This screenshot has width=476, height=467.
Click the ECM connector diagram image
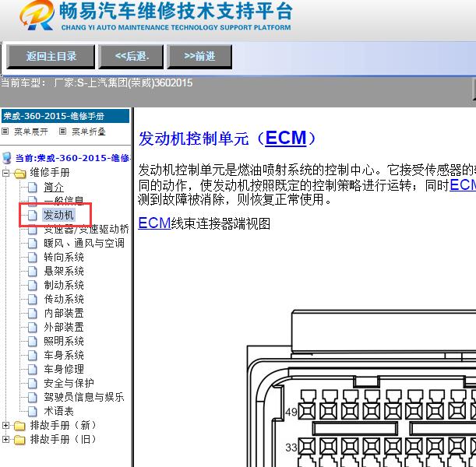361,388
